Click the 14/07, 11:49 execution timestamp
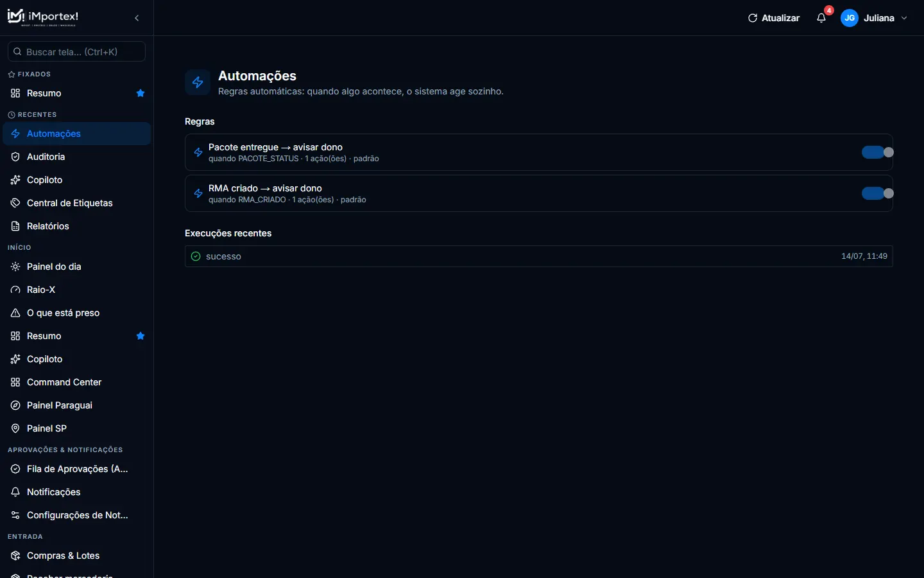The image size is (924, 578). click(x=864, y=256)
